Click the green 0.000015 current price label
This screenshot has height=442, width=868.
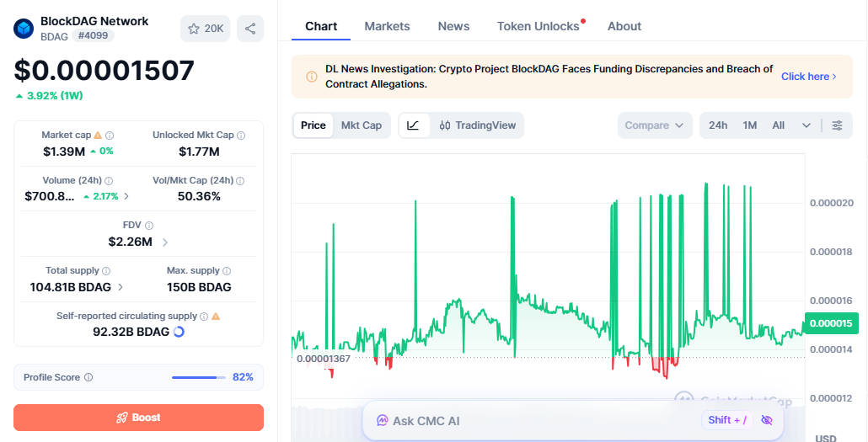pos(832,323)
